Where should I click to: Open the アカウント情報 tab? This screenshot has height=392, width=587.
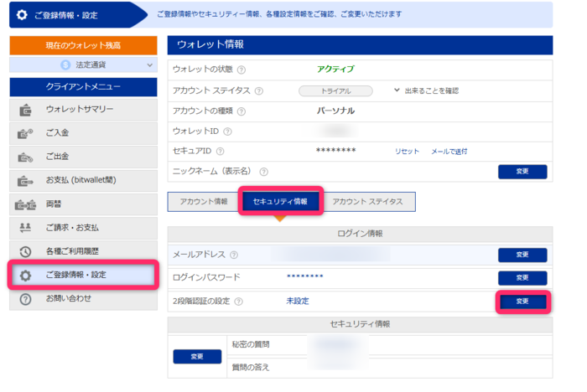click(x=204, y=202)
